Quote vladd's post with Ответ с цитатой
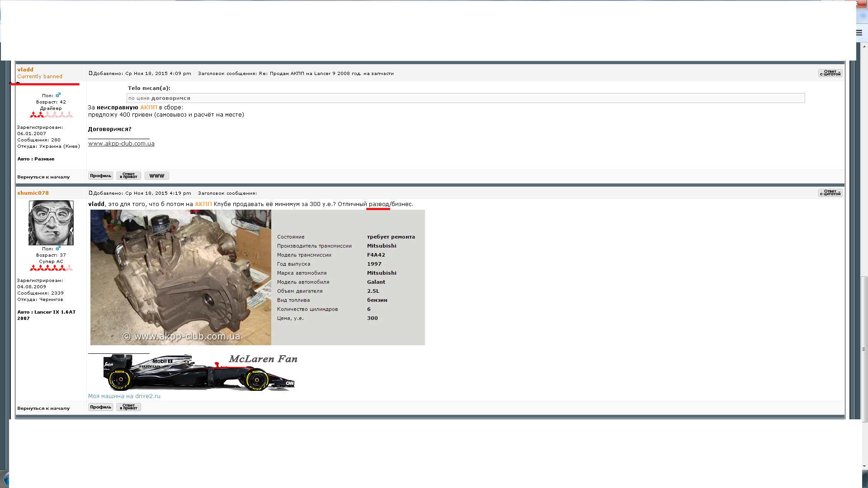 [x=830, y=73]
